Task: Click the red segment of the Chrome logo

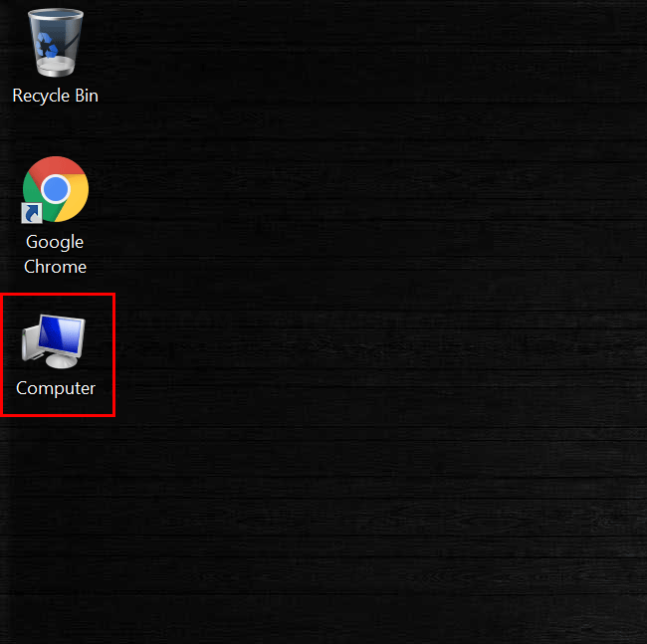Action: (56, 166)
